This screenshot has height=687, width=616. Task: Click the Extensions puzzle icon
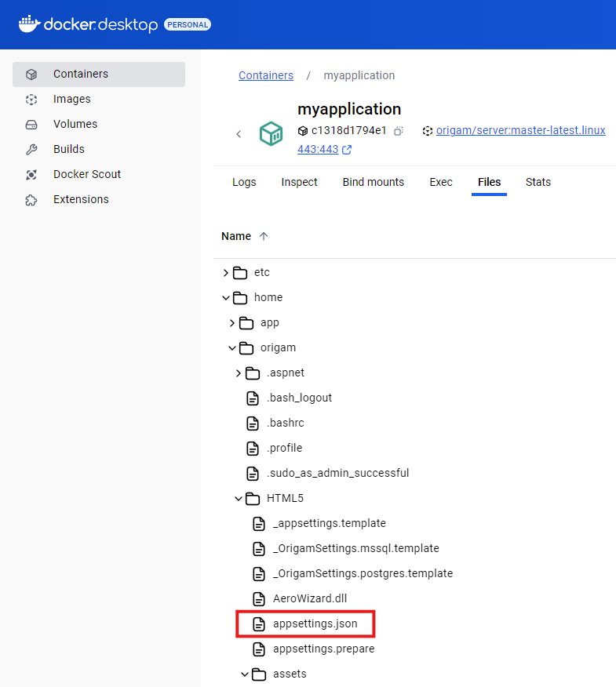[x=31, y=200]
